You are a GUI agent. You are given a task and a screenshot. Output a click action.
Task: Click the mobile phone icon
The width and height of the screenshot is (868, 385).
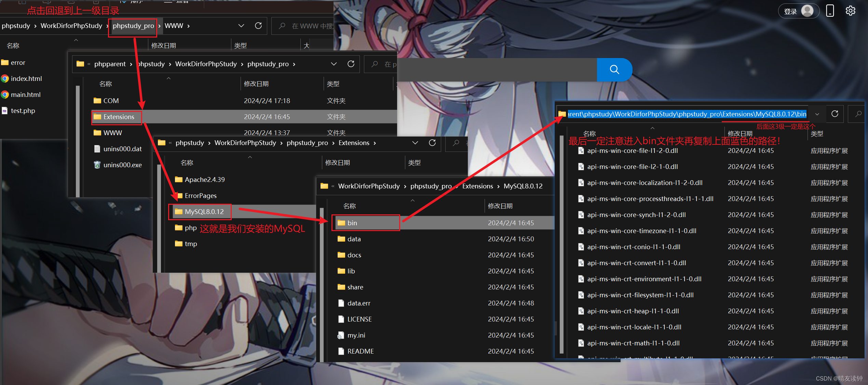(x=830, y=11)
